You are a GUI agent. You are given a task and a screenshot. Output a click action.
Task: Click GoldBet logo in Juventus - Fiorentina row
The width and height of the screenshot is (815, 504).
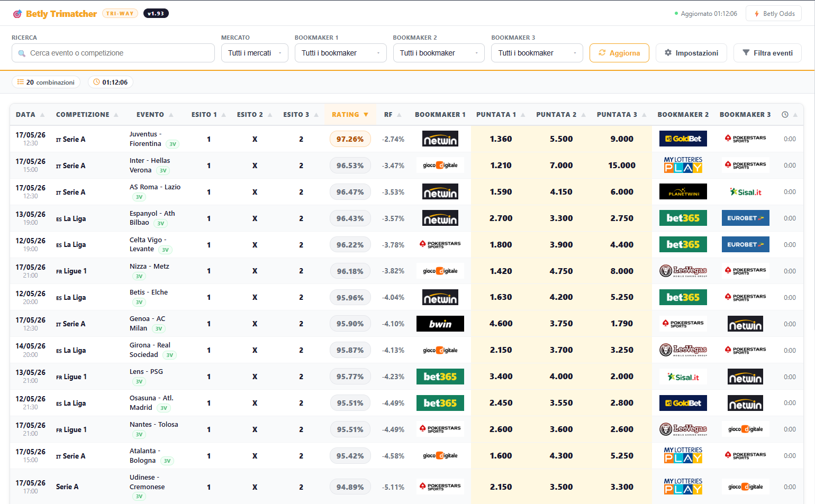683,139
